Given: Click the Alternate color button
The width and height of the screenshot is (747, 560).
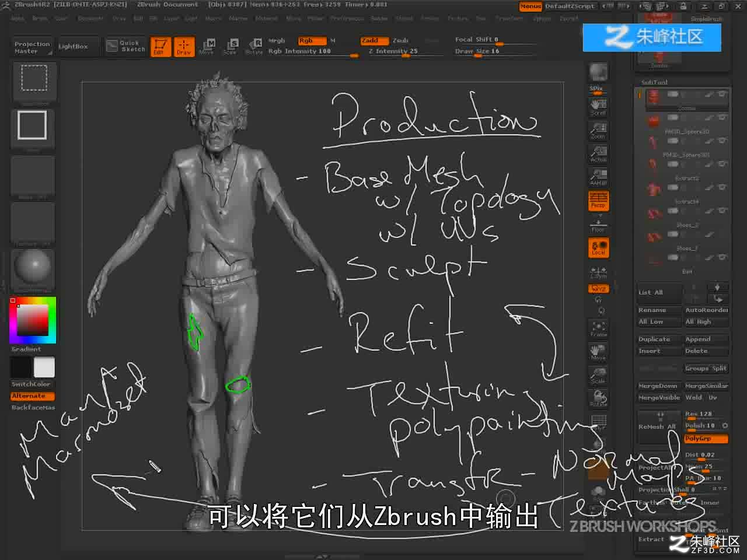Looking at the screenshot, I should tap(32, 396).
